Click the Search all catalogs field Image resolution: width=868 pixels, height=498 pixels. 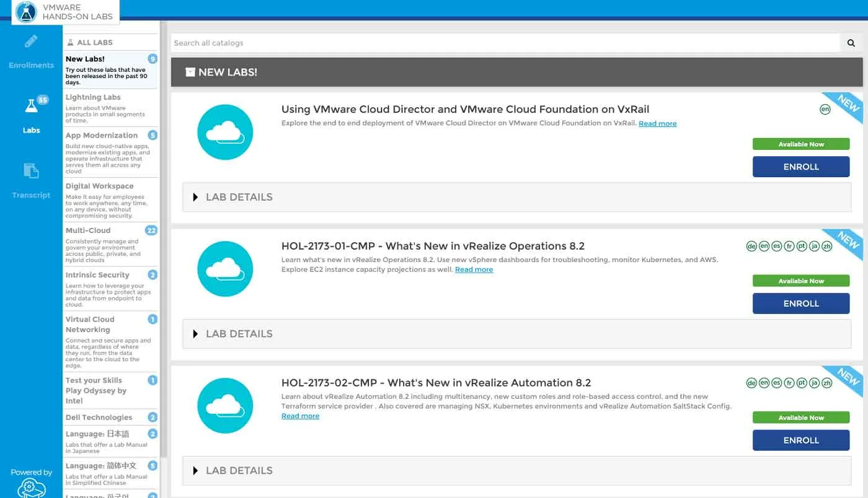point(505,43)
